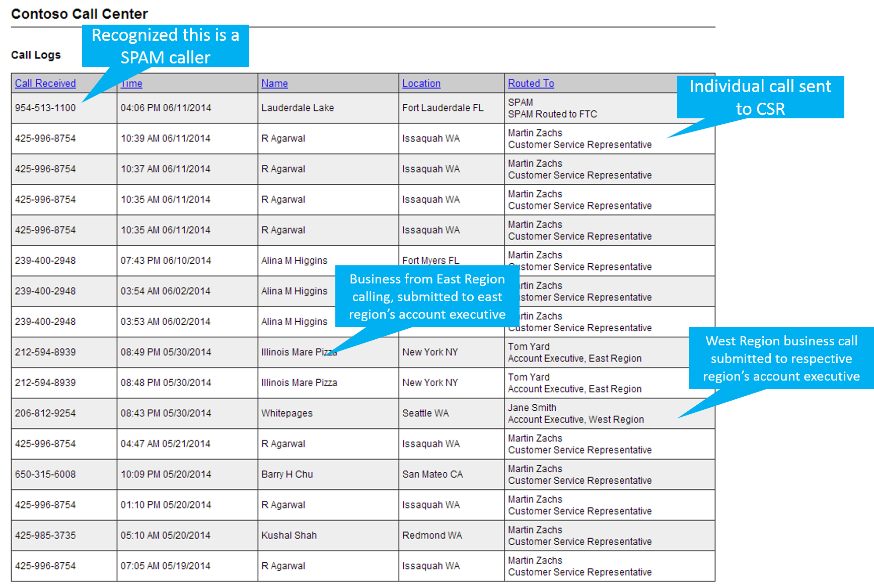Sort the table by the Name header
Image resolution: width=874 pixels, height=588 pixels.
point(274,84)
